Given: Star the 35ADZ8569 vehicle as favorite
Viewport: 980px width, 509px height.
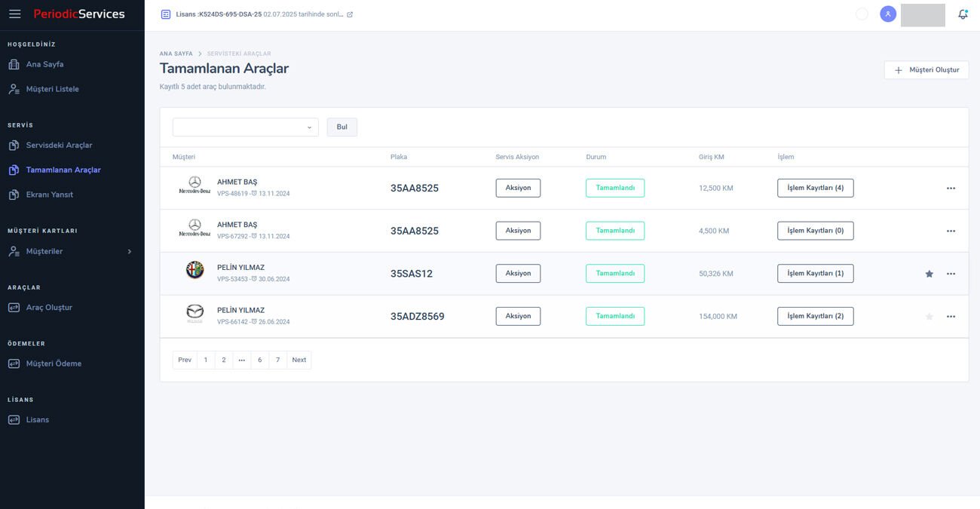Looking at the screenshot, I should point(929,317).
